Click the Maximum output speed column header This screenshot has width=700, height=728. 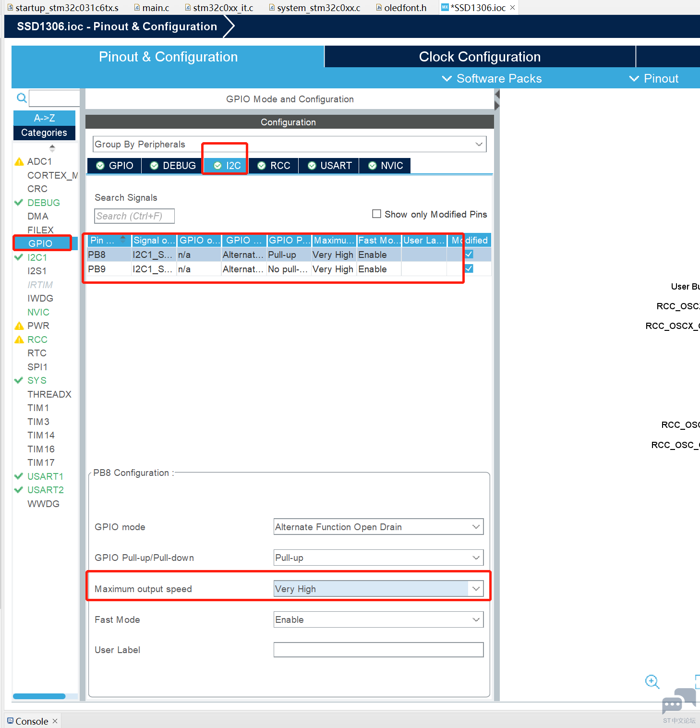[x=334, y=240]
